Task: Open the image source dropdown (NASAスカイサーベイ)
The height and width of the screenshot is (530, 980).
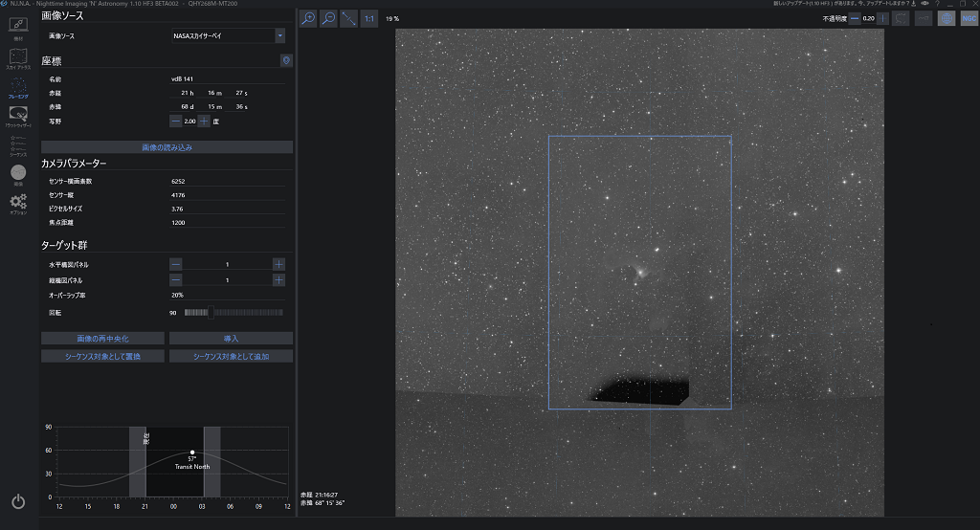Action: point(228,35)
